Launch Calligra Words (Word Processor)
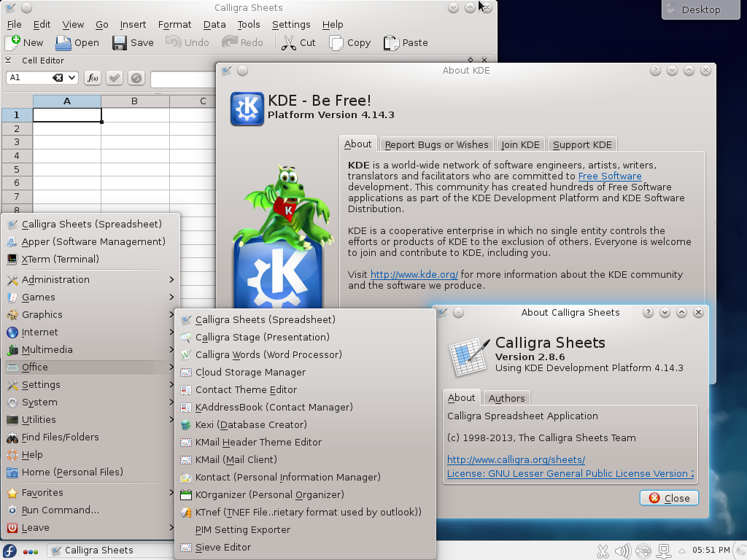 point(306,355)
